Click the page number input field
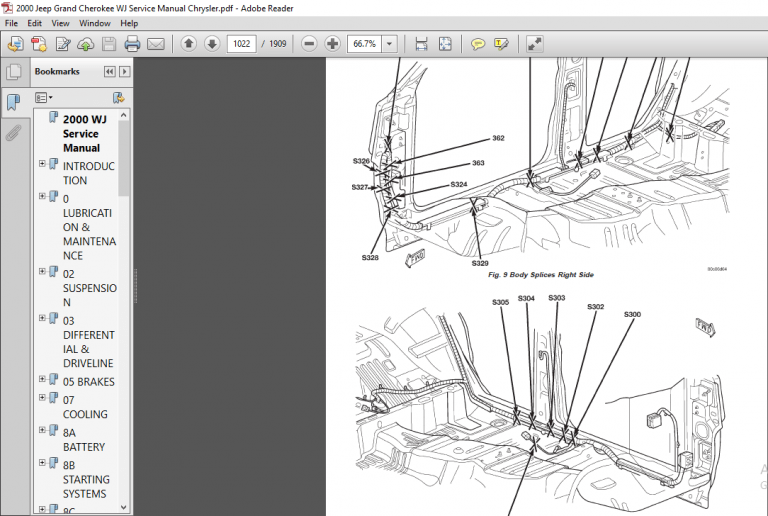Image resolution: width=768 pixels, height=516 pixels. point(241,44)
